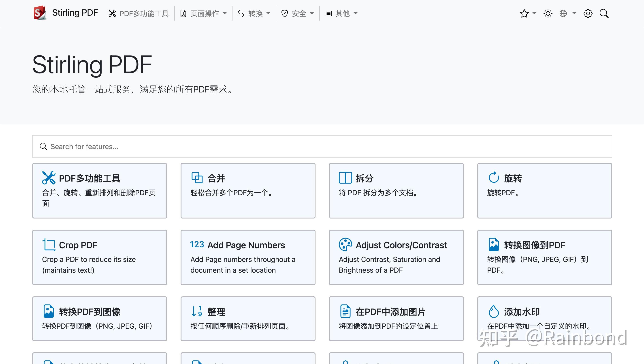This screenshot has height=364, width=644.
Task: Open the Add Page Numbers title
Action: [246, 245]
